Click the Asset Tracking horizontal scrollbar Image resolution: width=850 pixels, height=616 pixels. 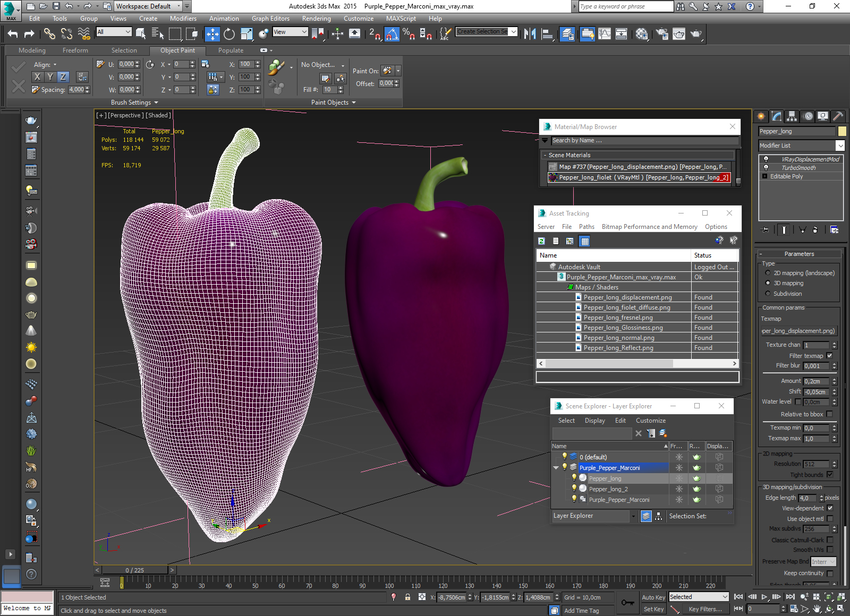pos(609,364)
